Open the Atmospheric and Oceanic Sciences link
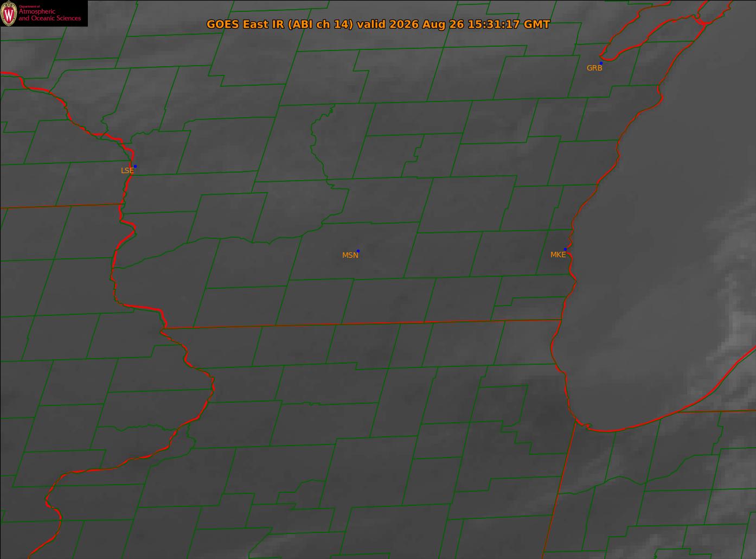 tap(50, 15)
